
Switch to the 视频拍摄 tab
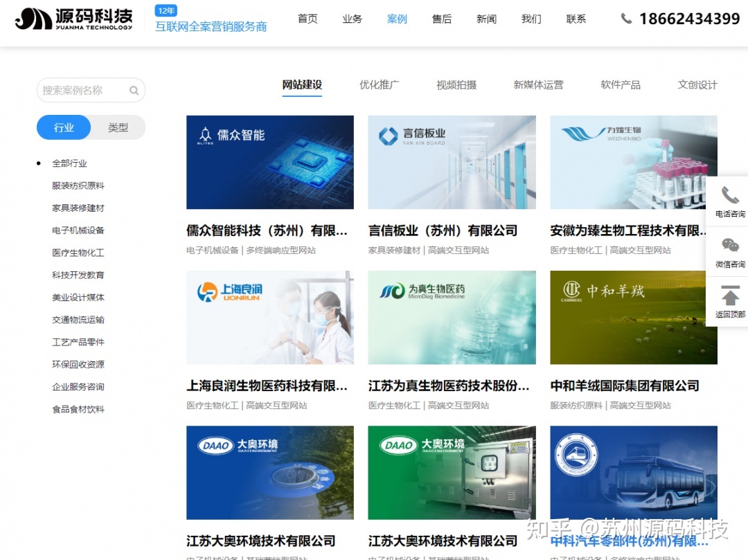[x=456, y=85]
